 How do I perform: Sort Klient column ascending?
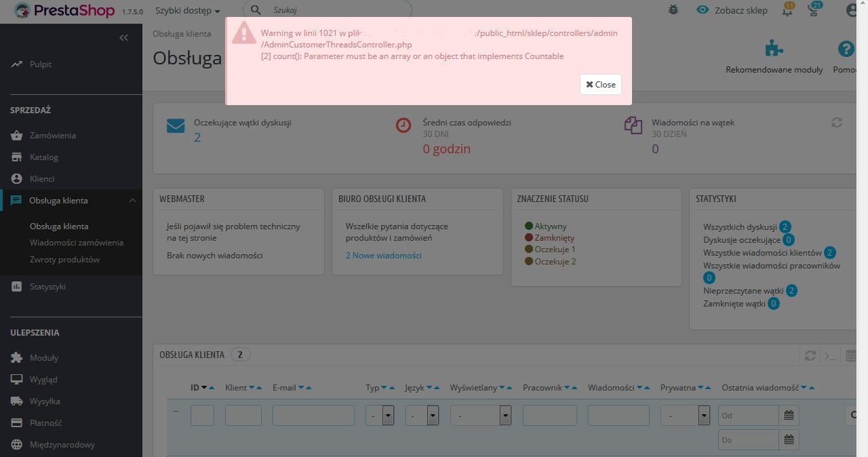click(260, 388)
